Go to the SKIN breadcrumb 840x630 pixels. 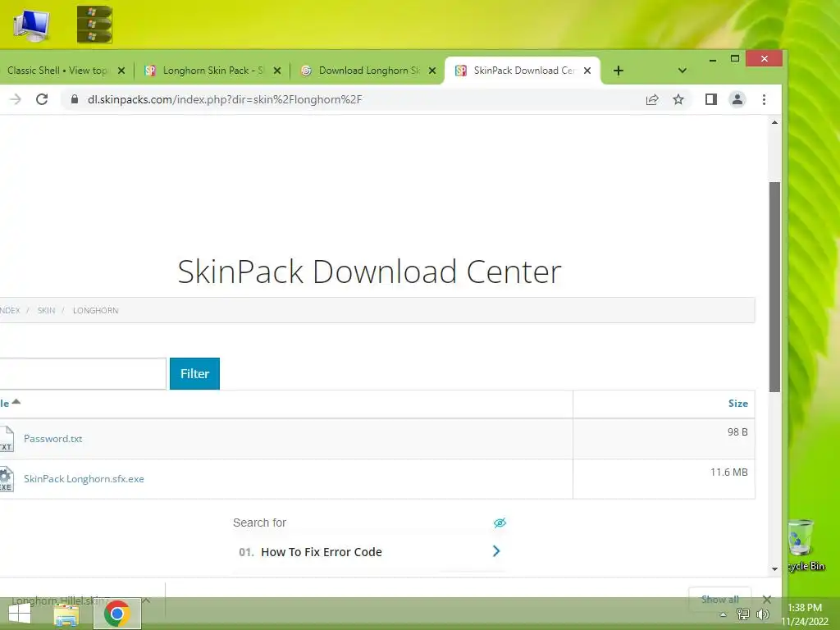46,311
